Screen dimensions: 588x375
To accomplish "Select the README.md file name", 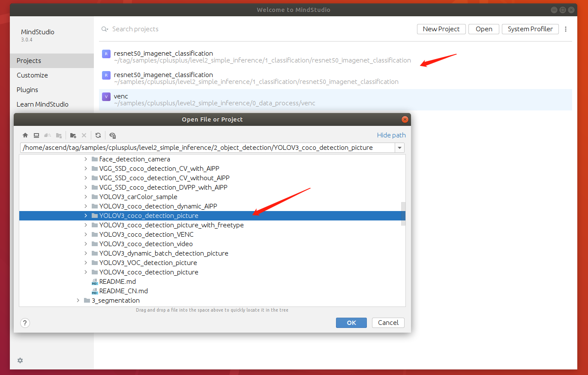I will pyautogui.click(x=117, y=282).
